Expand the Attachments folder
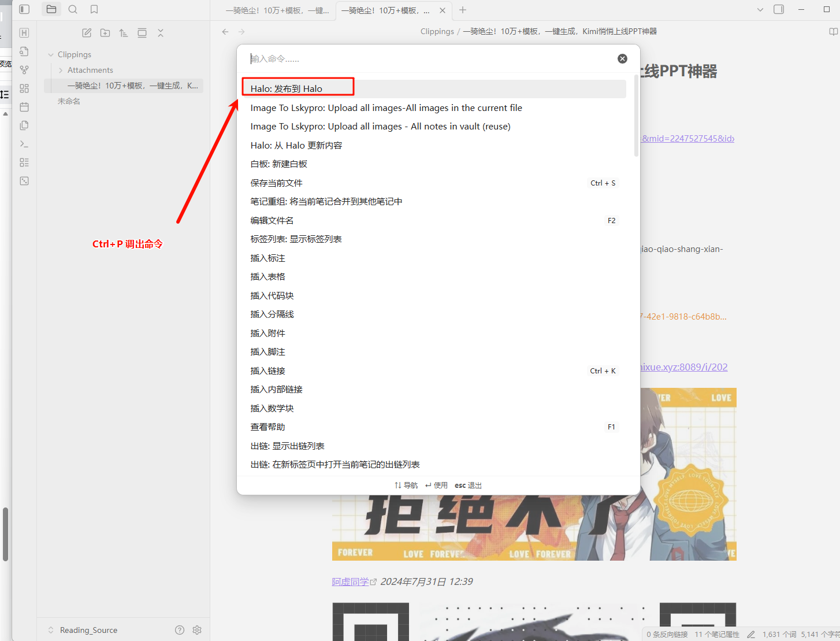840x641 pixels. pyautogui.click(x=61, y=71)
